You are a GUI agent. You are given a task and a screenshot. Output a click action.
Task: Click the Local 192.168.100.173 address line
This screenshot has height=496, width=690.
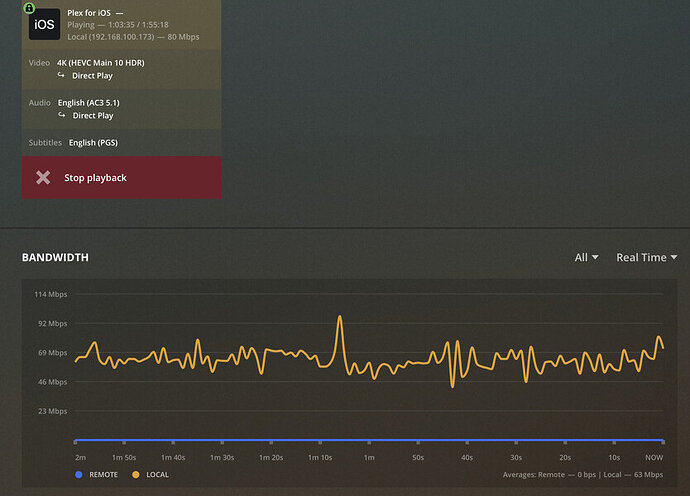[133, 37]
